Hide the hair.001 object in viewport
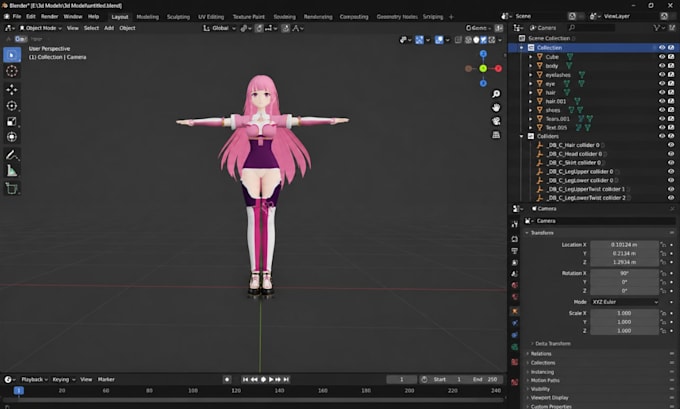 click(662, 101)
